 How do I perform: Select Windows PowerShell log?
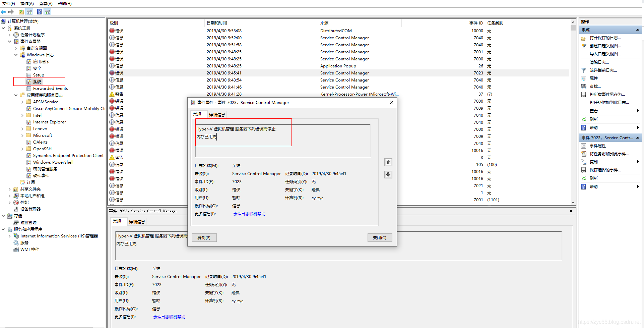pyautogui.click(x=53, y=162)
